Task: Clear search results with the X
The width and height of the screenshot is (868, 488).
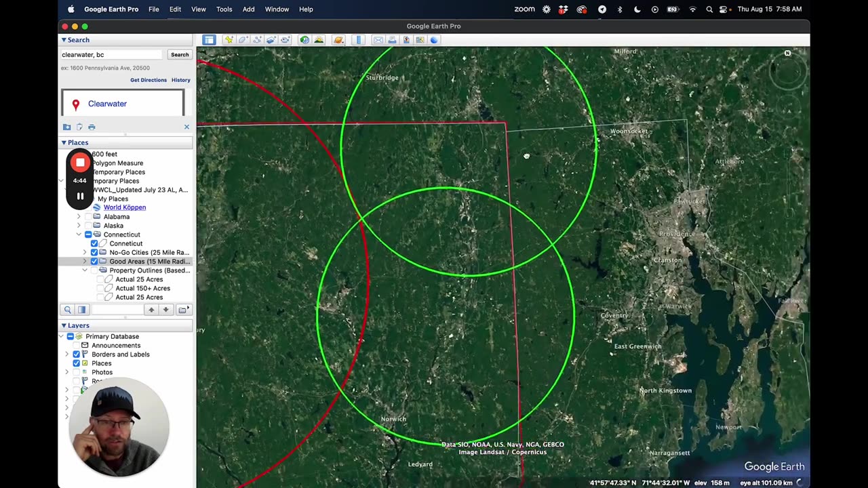Action: tap(186, 127)
